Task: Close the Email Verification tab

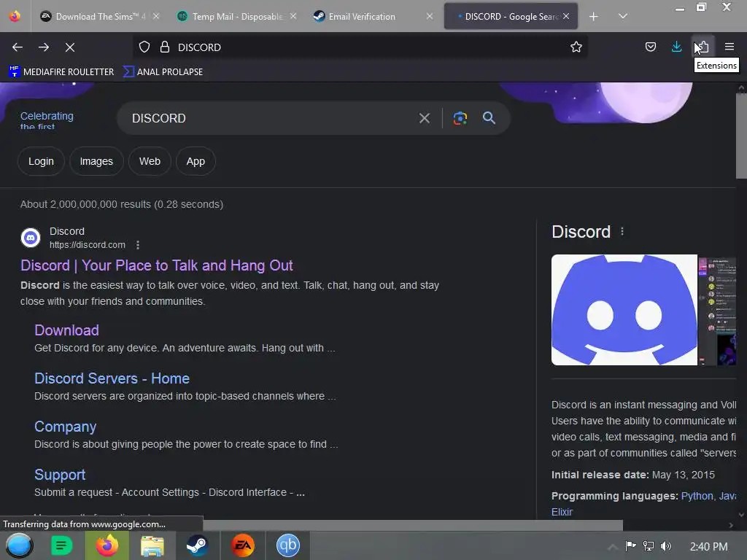Action: point(430,16)
